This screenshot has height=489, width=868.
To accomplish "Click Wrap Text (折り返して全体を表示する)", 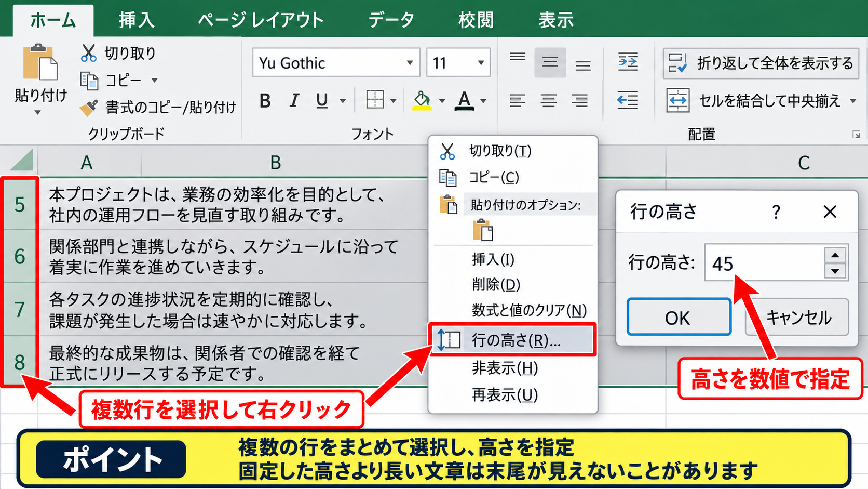I will pos(761,63).
